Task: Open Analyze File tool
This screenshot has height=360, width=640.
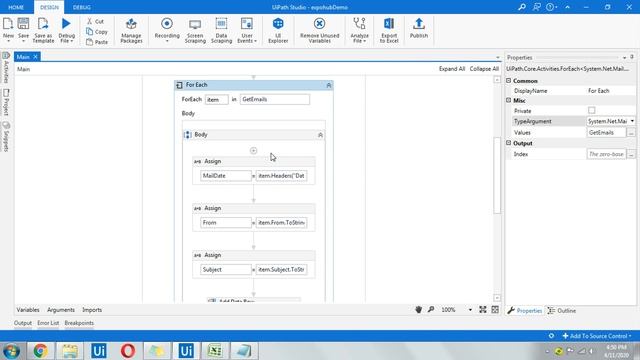Action: pyautogui.click(x=359, y=30)
